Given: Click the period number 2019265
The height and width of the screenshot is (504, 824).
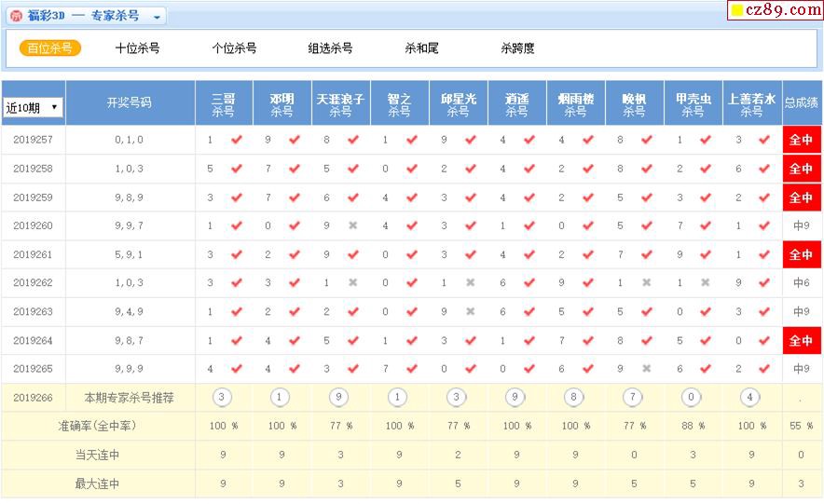Looking at the screenshot, I should 34,369.
